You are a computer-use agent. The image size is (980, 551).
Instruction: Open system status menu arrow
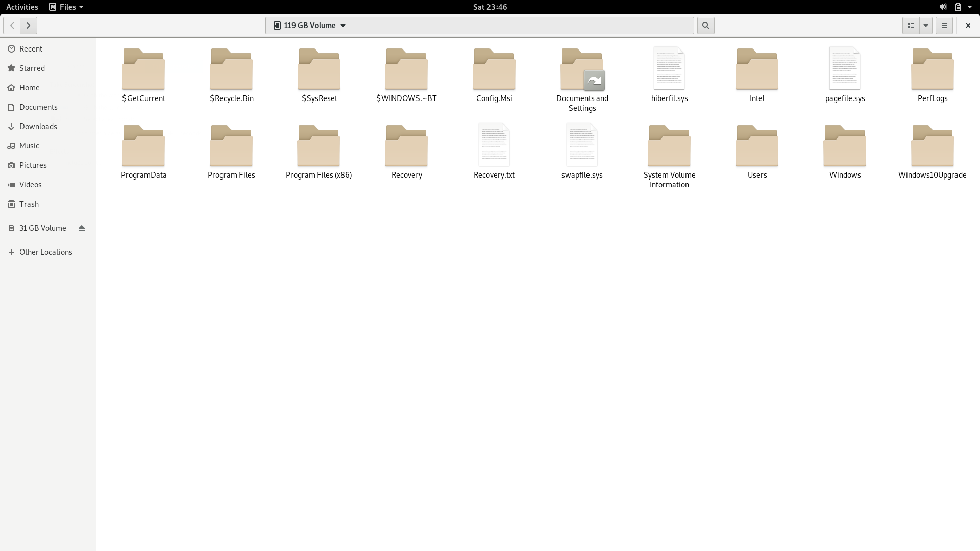tap(969, 7)
